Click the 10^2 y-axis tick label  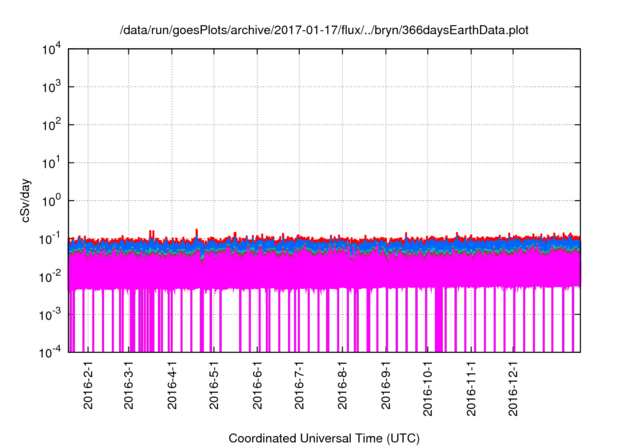50,125
